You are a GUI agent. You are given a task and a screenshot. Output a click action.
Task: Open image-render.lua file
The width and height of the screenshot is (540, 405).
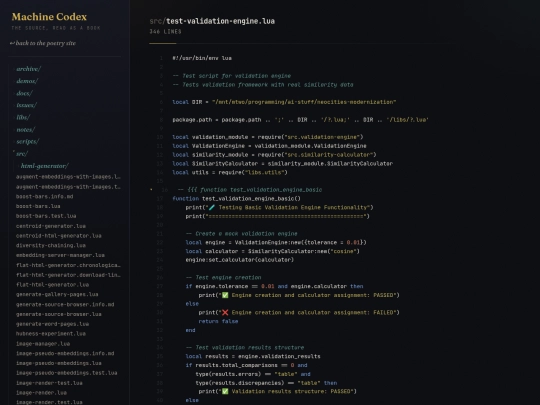(x=41, y=393)
